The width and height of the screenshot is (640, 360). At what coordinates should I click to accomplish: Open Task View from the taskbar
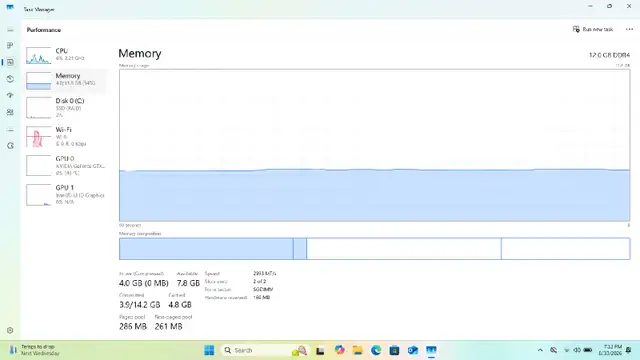[x=320, y=350]
